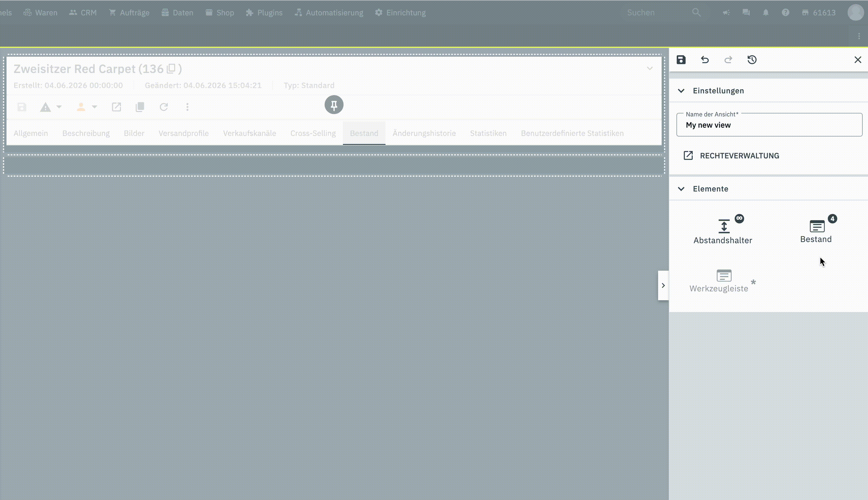Viewport: 868px width, 500px height.
Task: Open the version history clock icon
Action: [x=752, y=60]
